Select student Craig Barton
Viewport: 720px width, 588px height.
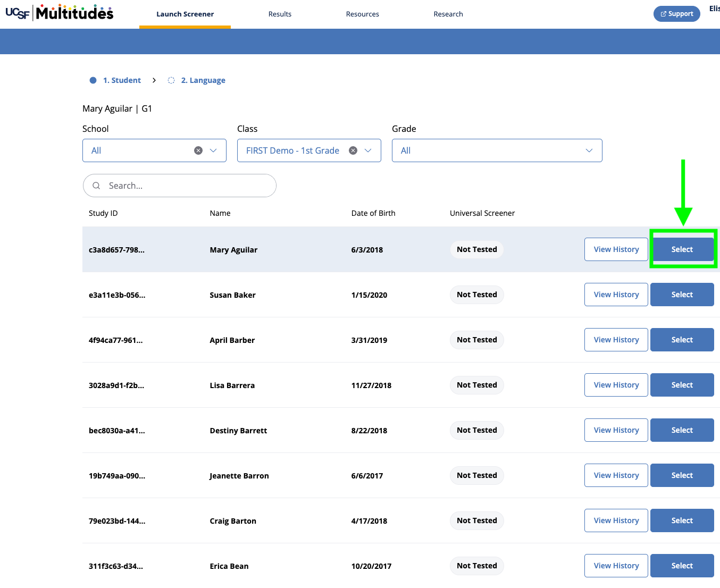click(682, 520)
